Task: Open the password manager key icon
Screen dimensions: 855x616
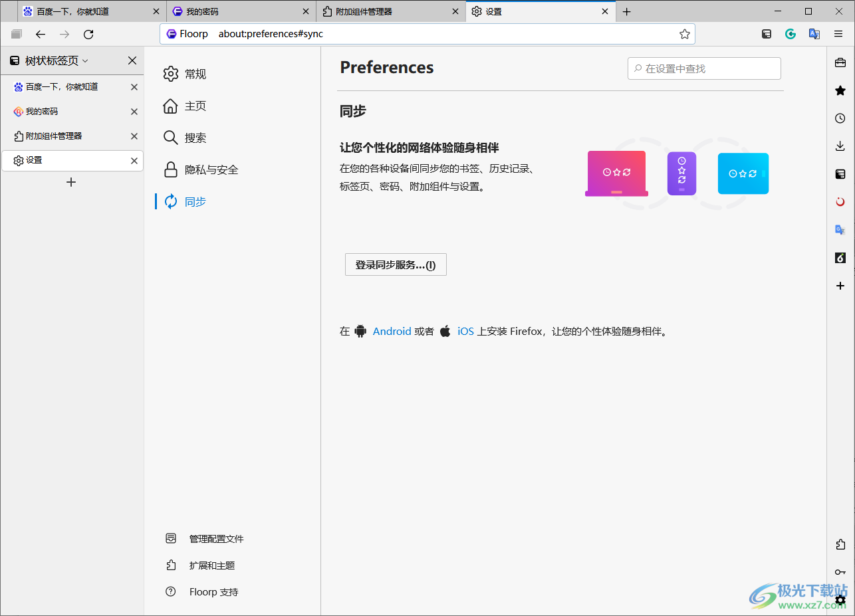Action: 840,571
